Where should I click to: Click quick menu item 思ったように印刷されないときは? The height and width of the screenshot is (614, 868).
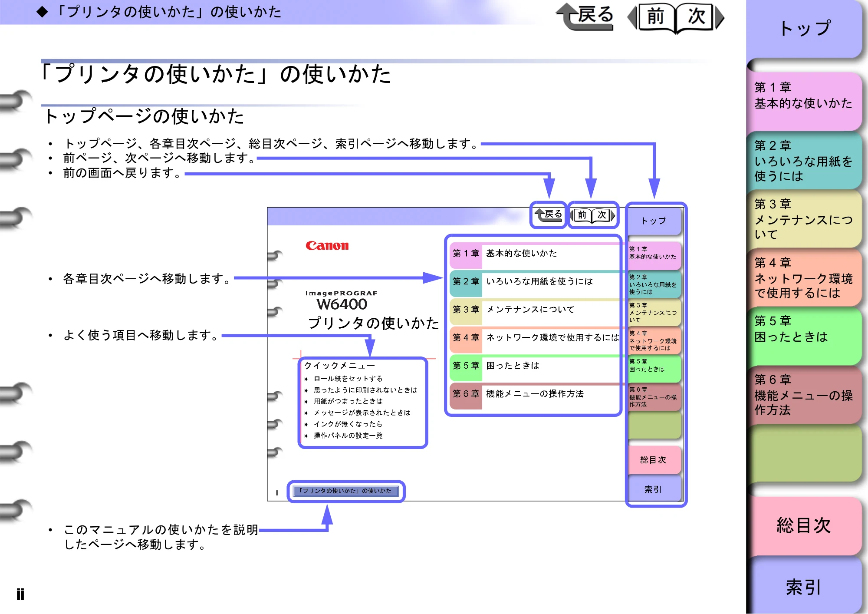click(x=365, y=390)
